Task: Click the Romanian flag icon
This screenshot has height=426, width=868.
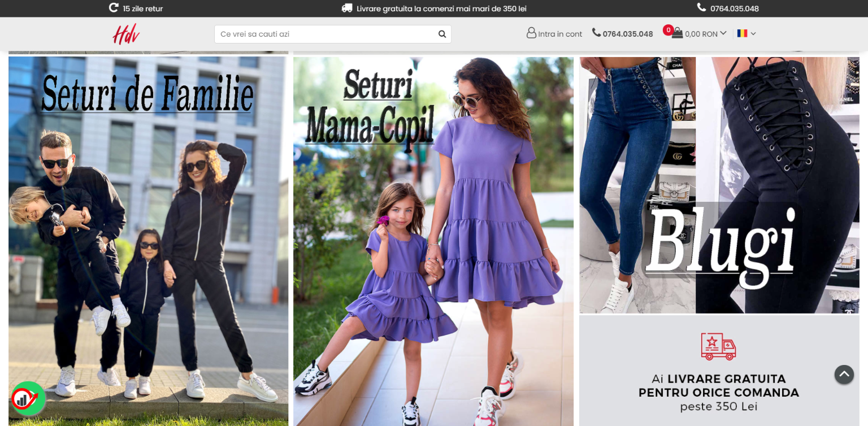Action: (x=742, y=33)
